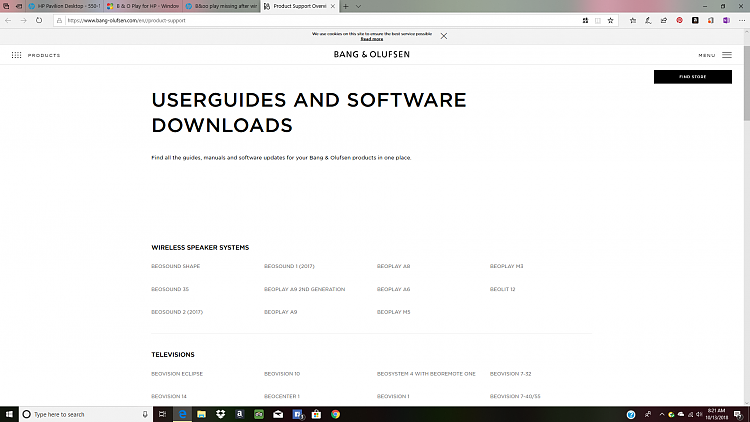Open the BEOLIT 12 link
The image size is (750, 422).
502,289
